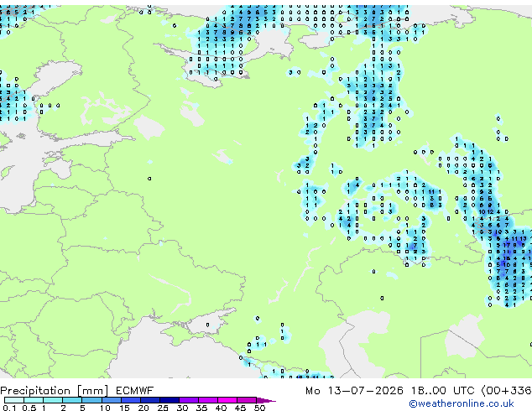
Task: Click the '(00+336' forecast hour text
Action: [x=506, y=391]
